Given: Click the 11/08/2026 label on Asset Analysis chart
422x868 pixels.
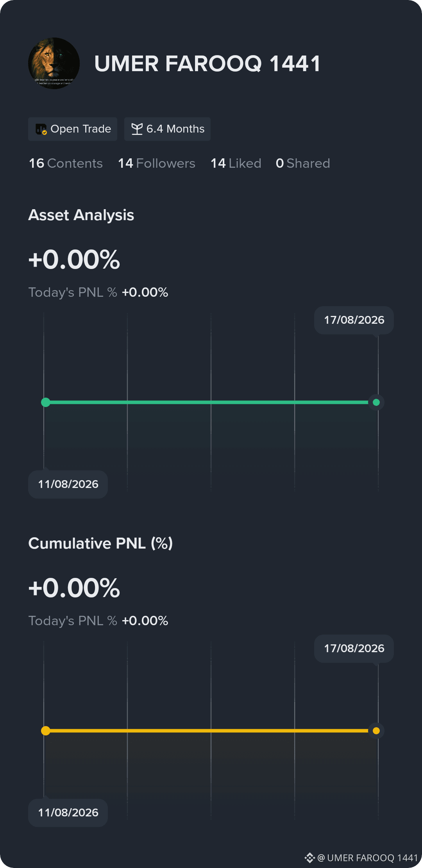Looking at the screenshot, I should coord(68,484).
